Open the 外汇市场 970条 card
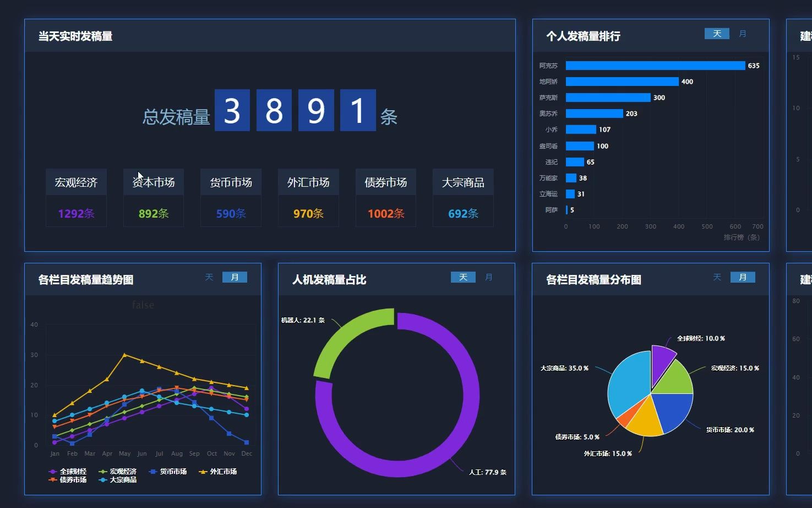812x508 pixels. (x=308, y=198)
